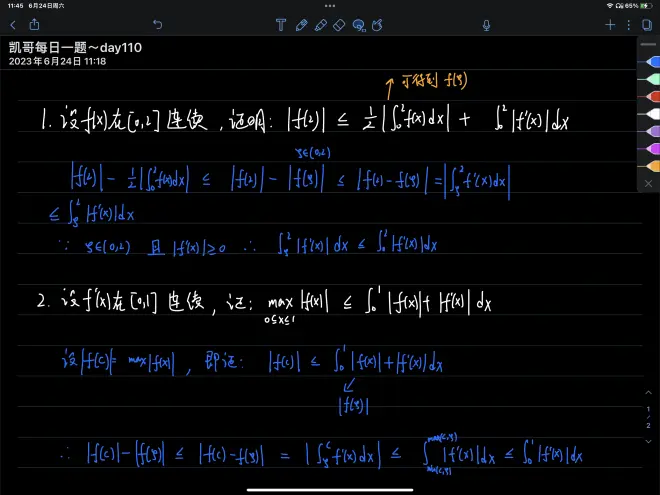Toggle the page view icon
This screenshot has width=660, height=495.
(647, 24)
